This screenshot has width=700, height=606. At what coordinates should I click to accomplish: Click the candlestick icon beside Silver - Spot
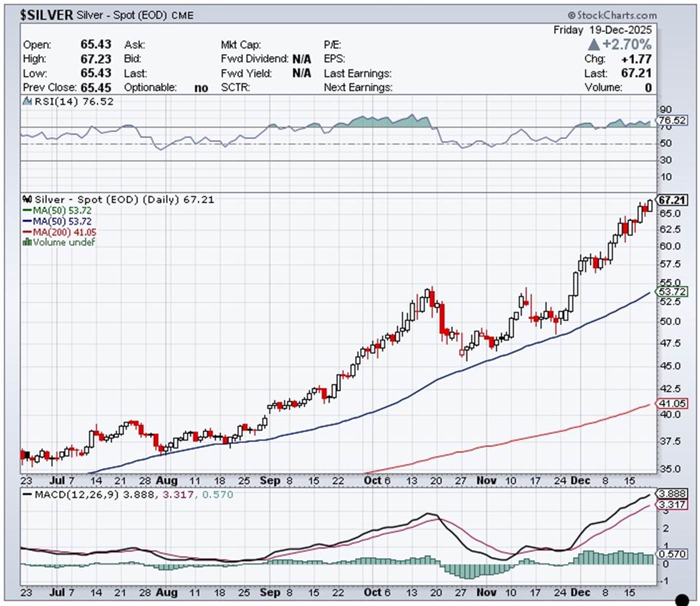[27, 199]
